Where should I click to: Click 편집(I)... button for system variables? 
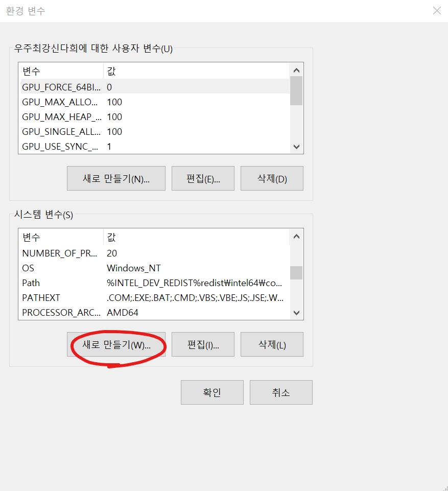pos(203,344)
